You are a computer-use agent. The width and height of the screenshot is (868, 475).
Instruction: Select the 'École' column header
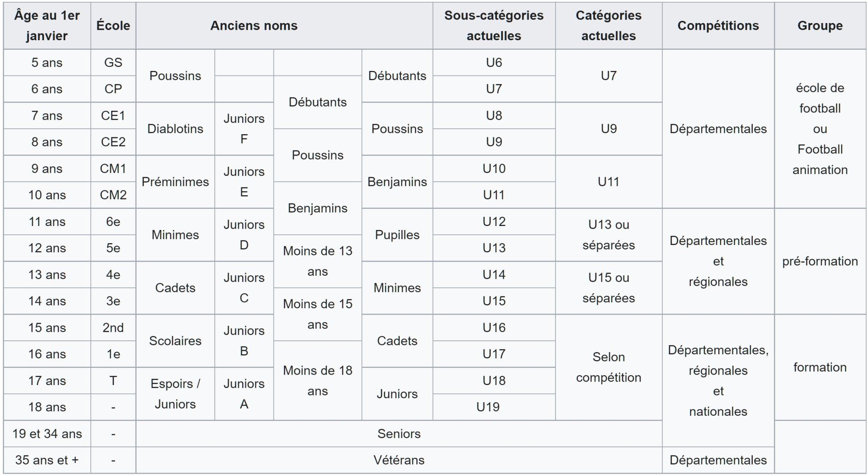pyautogui.click(x=113, y=26)
